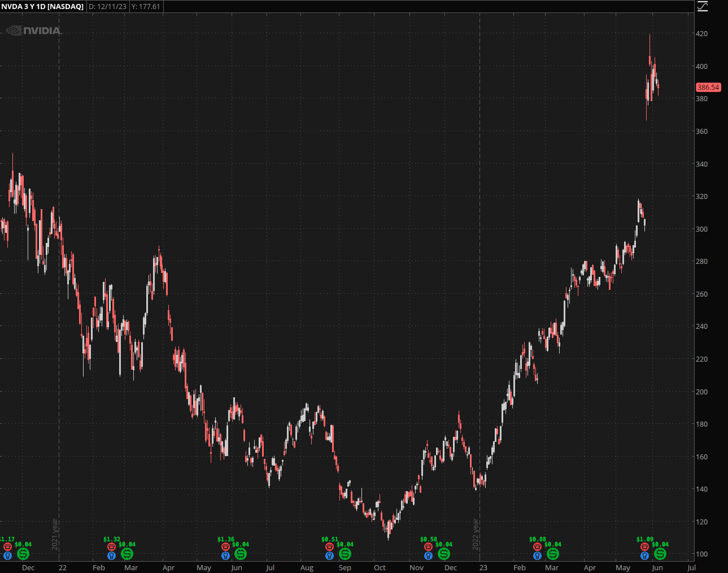Viewport: 728px width, 573px height.
Task: Click the red 386.54 last price label
Action: click(708, 88)
